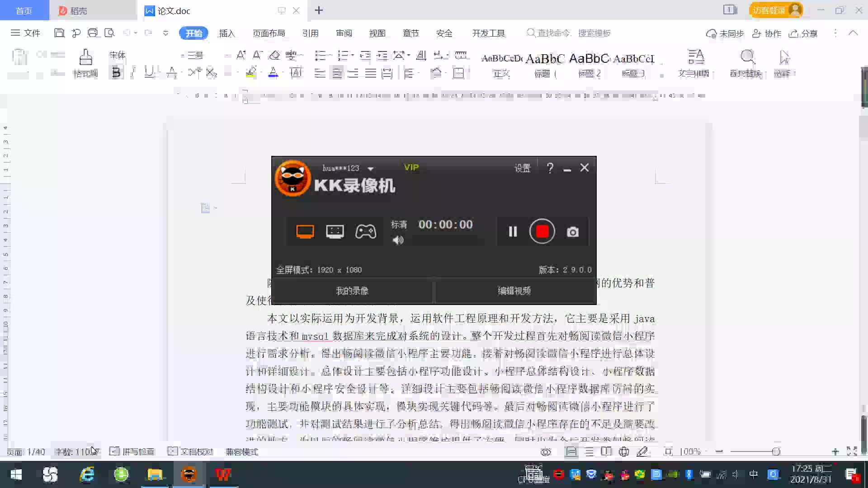The image size is (868, 488).
Task: Switch to the 稻壳 tab
Action: click(93, 10)
